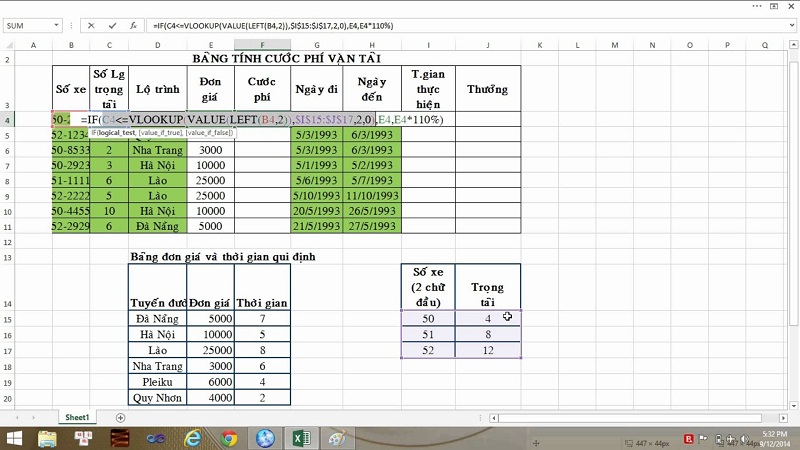Select the column A header
Image resolution: width=800 pixels, height=450 pixels.
[33, 45]
